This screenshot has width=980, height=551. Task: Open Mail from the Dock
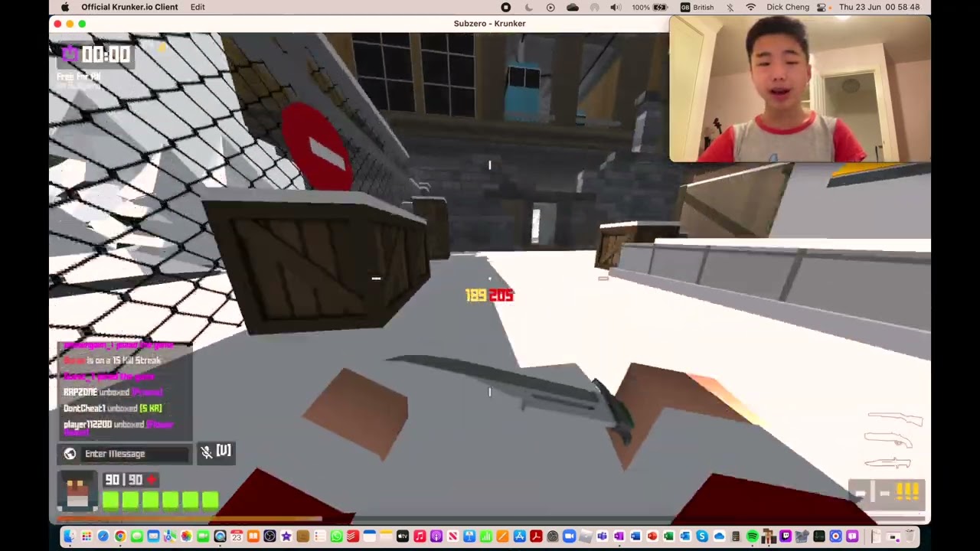153,536
